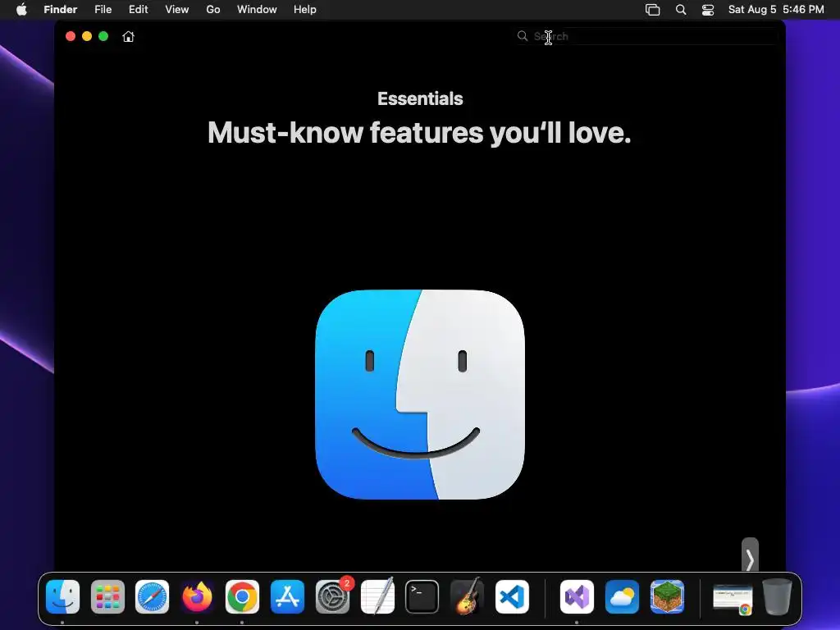The image size is (840, 630).
Task: Open Stage Manager icon in the menu bar
Action: click(652, 9)
